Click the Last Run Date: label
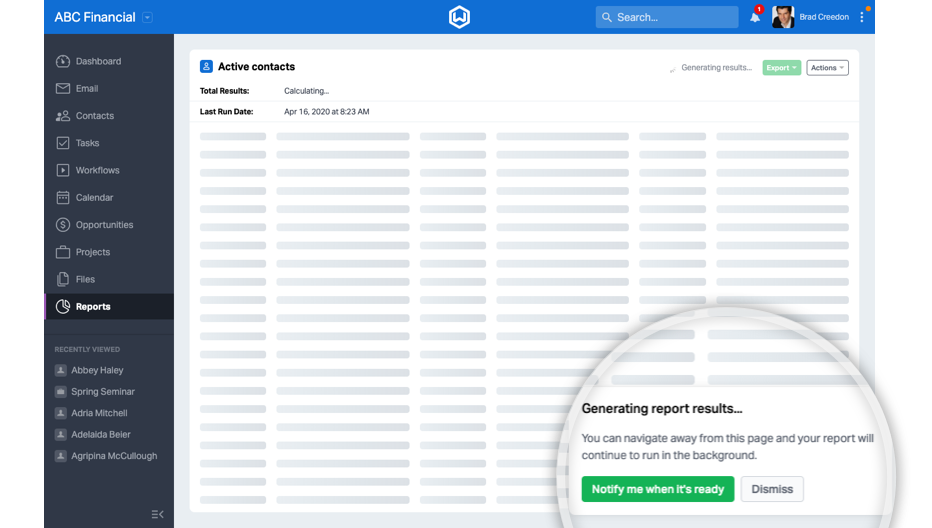 click(226, 112)
